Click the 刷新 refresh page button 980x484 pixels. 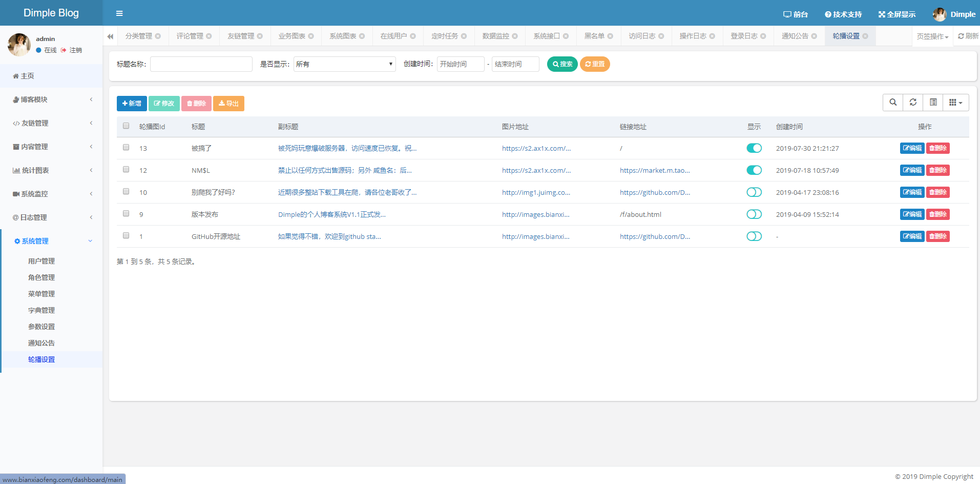(x=968, y=36)
